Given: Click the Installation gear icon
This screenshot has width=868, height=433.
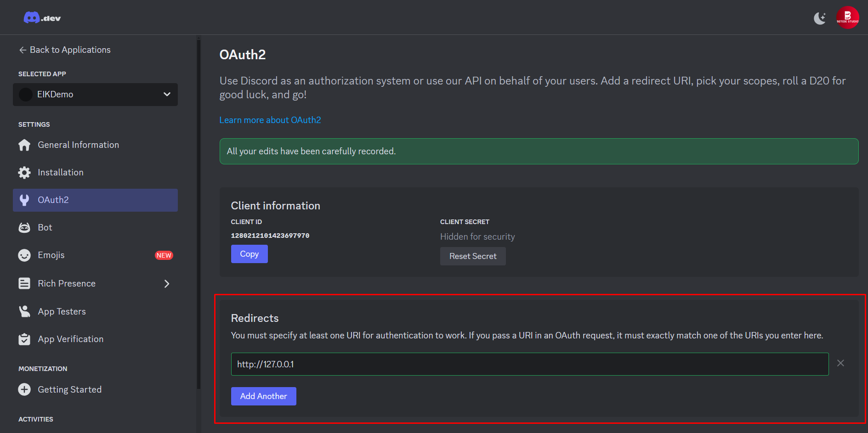Looking at the screenshot, I should [24, 173].
